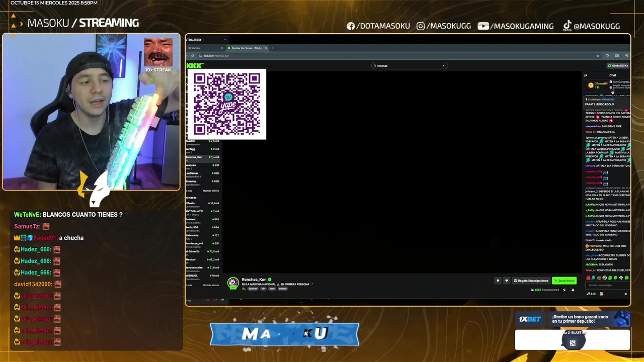Click SamusTz username in overlay chat

coord(27,226)
